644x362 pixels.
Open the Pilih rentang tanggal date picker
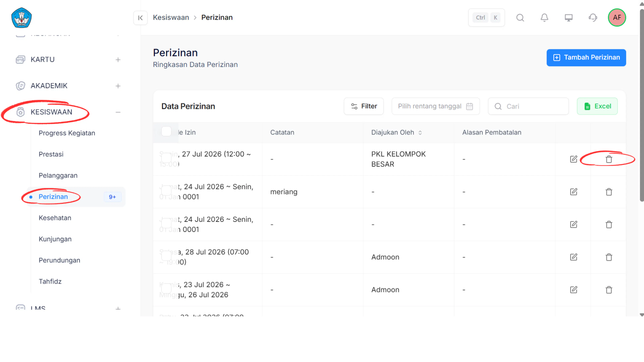(436, 106)
